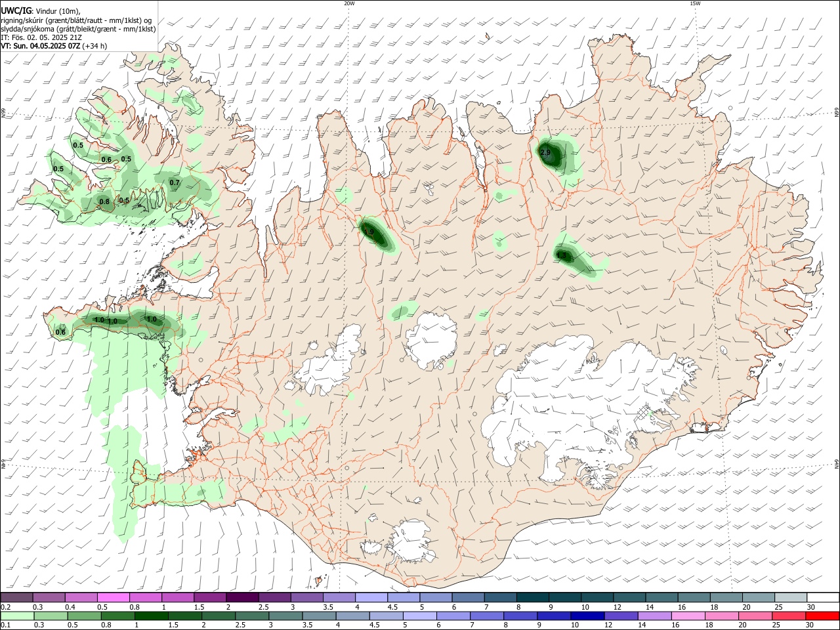This screenshot has width=840, height=630.
Task: Select the rain legend swatch between 0.3 and 0.5
Action: point(51,616)
